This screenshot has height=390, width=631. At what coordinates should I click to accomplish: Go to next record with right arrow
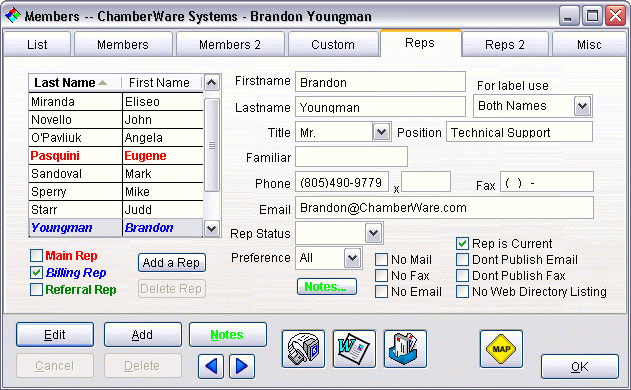(x=242, y=366)
